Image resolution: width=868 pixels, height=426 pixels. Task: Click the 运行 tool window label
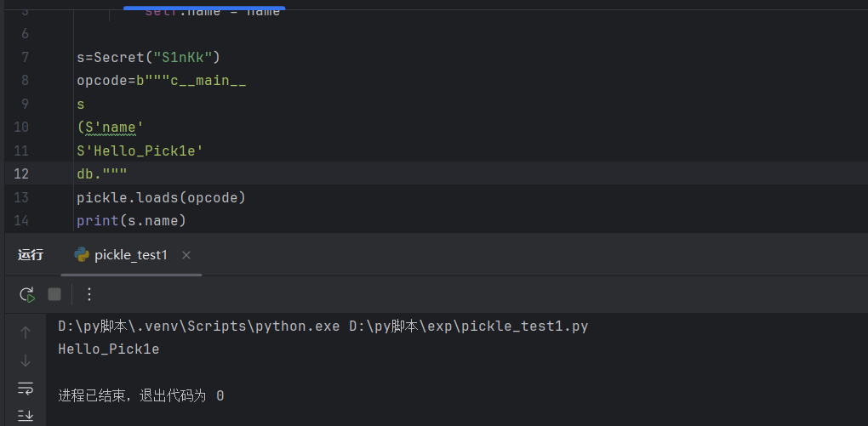pyautogui.click(x=31, y=255)
